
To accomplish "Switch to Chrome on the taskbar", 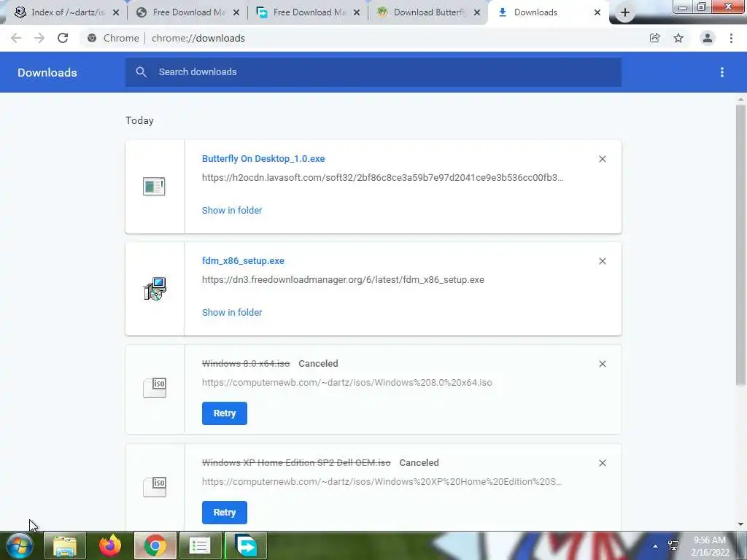I will tap(155, 545).
